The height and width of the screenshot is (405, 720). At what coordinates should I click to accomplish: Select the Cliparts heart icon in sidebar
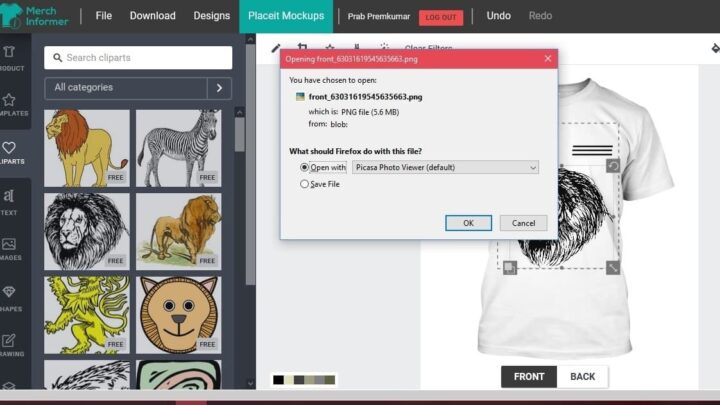(9, 148)
